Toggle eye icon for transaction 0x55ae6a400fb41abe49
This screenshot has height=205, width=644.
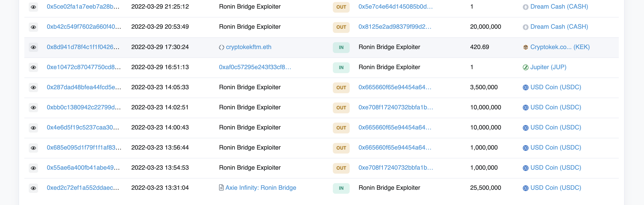(x=33, y=168)
